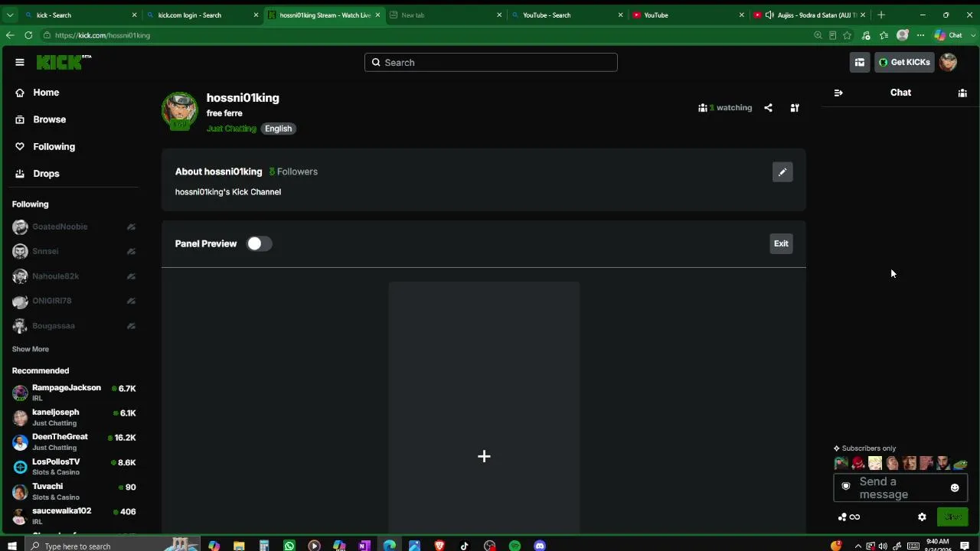Open browser favorites list icon

(884, 35)
